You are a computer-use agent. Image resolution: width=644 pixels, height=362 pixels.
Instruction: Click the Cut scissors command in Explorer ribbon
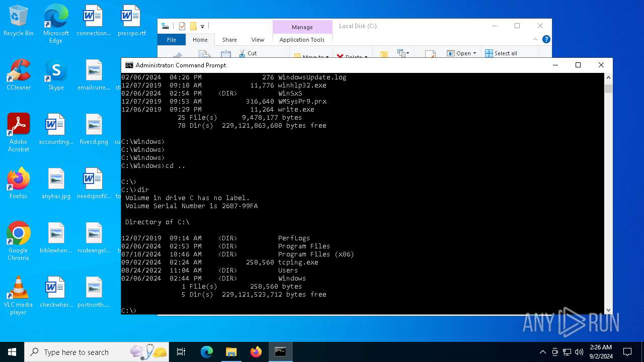click(x=248, y=53)
